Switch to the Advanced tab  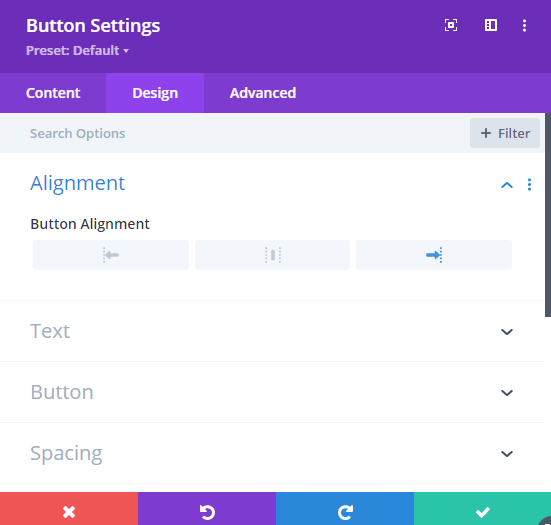click(263, 93)
